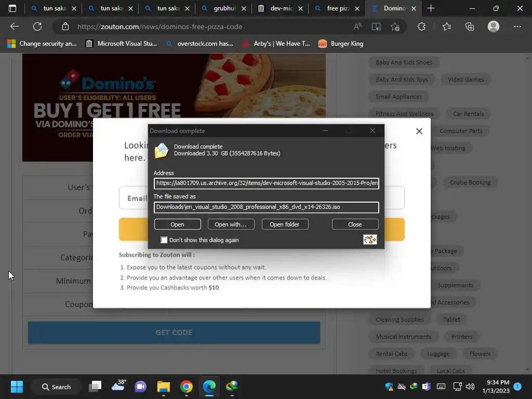The height and width of the screenshot is (399, 532).
Task: Select the Printers tag
Action: click(462, 337)
